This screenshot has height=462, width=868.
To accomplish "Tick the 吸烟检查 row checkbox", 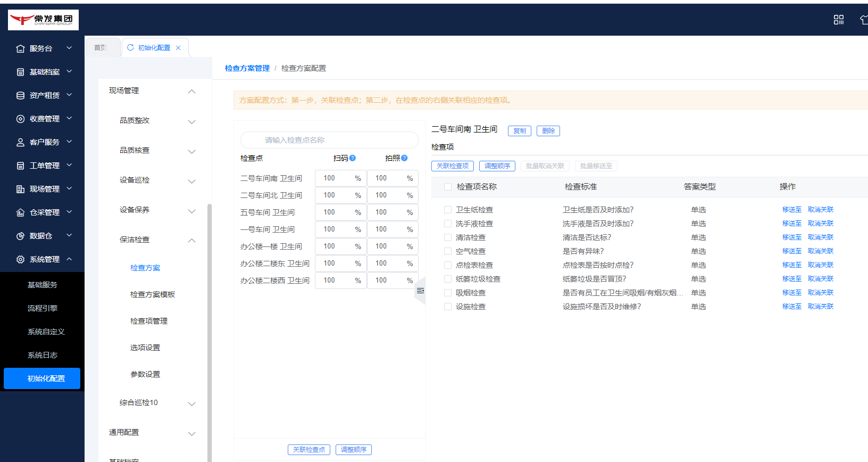I will (448, 293).
